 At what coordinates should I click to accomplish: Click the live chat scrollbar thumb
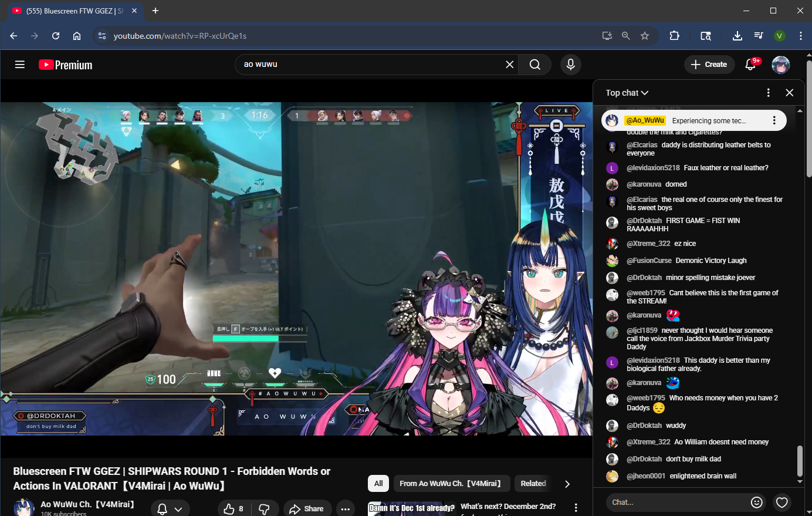click(800, 461)
